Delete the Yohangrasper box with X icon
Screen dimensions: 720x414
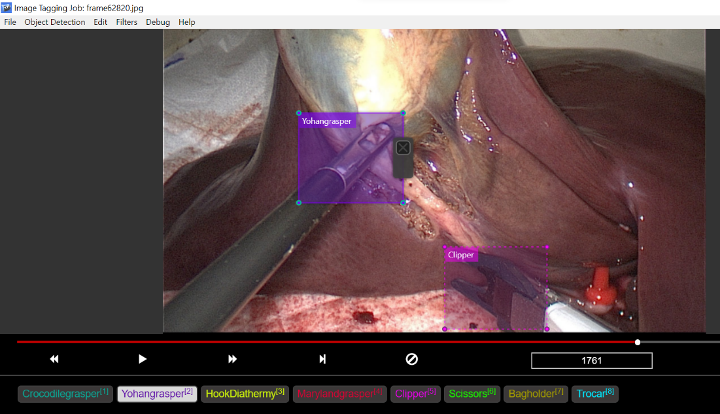point(402,148)
